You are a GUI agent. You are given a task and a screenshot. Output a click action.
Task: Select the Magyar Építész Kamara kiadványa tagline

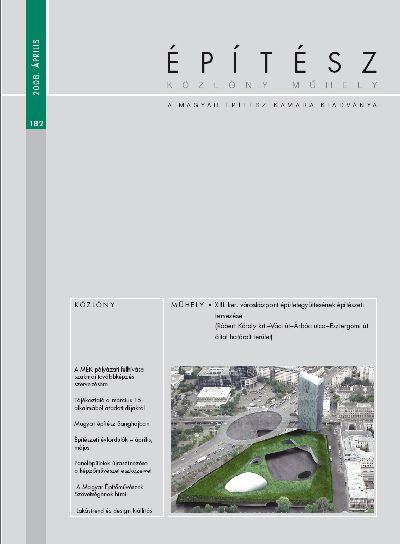(x=272, y=104)
